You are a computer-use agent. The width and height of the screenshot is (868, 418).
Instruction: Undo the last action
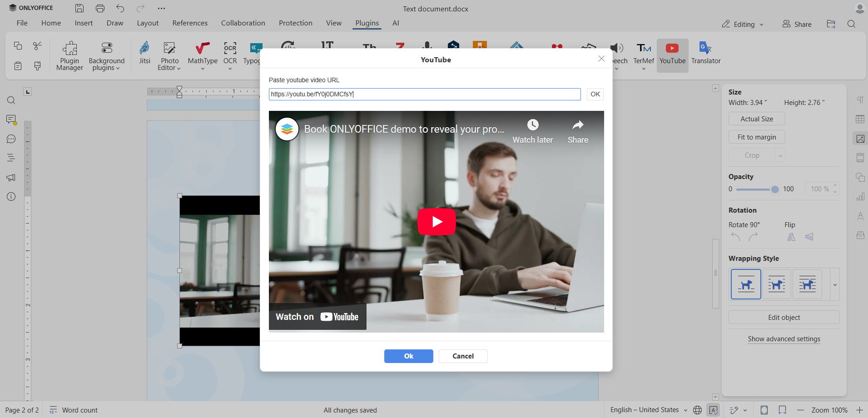coord(120,8)
